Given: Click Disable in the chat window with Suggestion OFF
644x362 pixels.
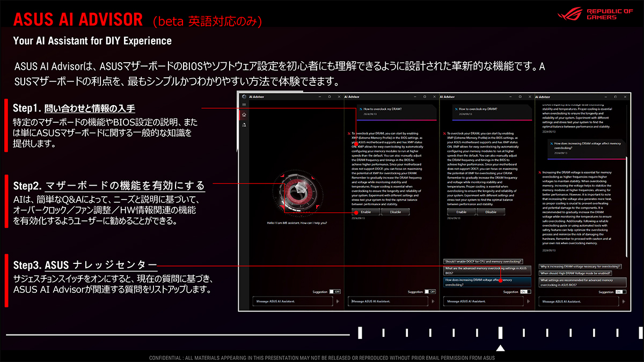Looking at the screenshot, I should [x=395, y=212].
